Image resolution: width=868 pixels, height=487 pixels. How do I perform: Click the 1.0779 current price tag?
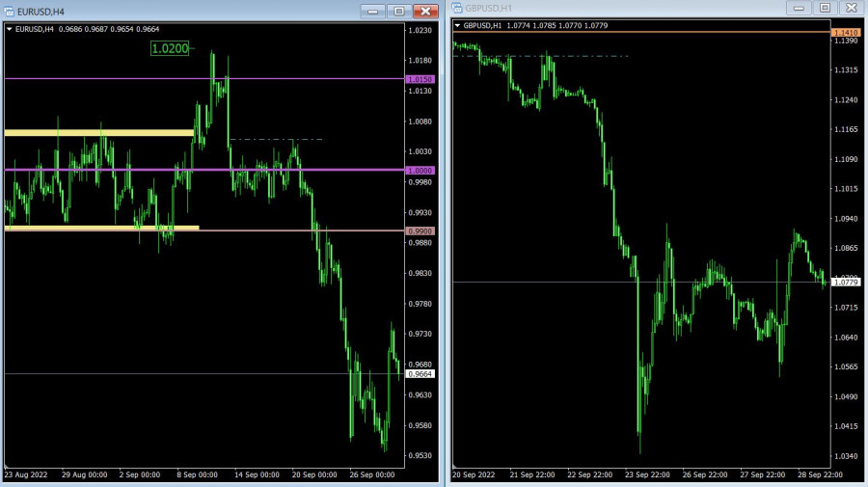(846, 283)
